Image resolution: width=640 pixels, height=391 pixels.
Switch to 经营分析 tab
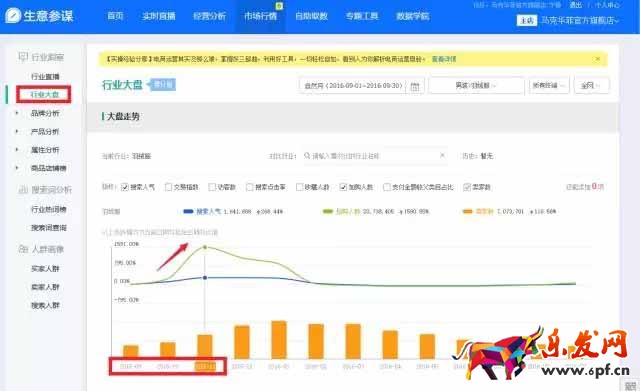pyautogui.click(x=209, y=16)
